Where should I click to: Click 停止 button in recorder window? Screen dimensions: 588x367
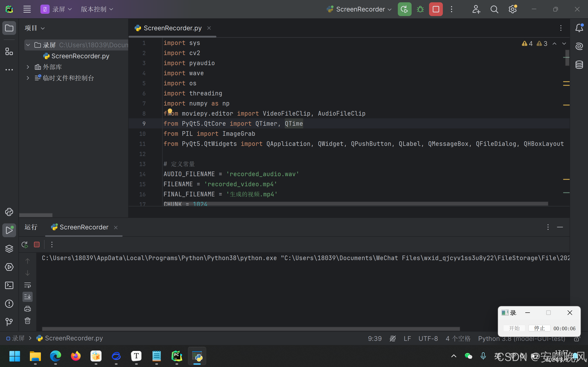pyautogui.click(x=539, y=328)
